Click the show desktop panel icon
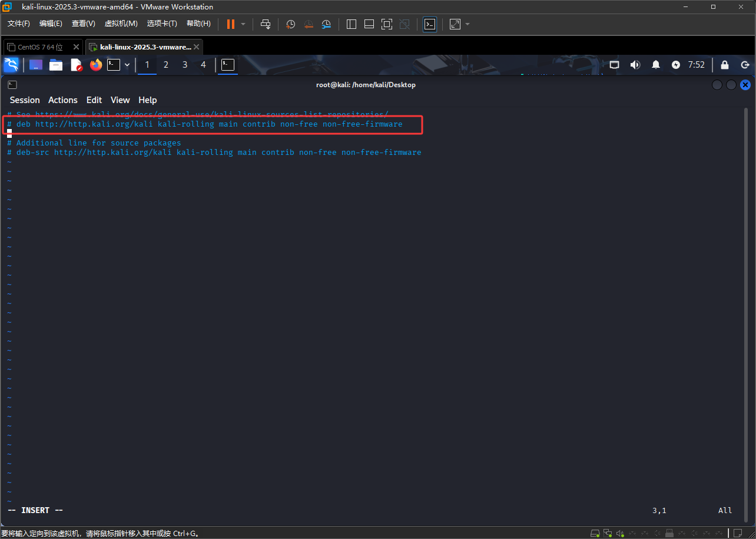Screen dimensions: 756x539 [36, 65]
